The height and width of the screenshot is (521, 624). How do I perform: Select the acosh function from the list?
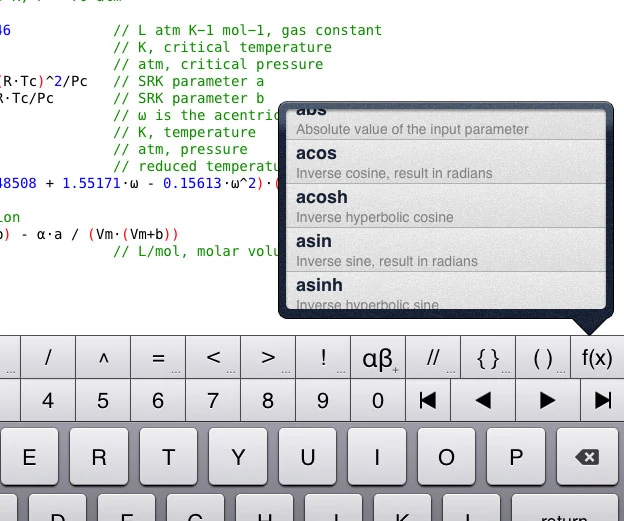tap(446, 206)
